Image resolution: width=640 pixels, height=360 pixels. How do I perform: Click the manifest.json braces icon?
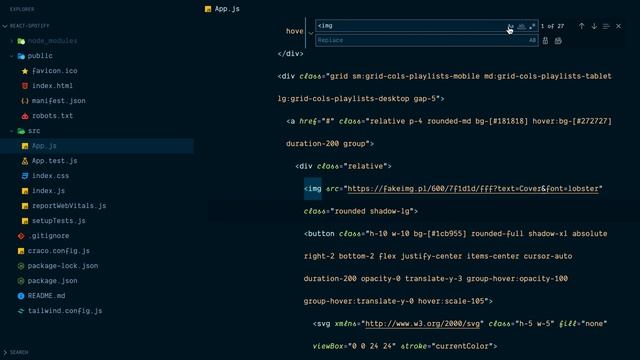point(25,101)
